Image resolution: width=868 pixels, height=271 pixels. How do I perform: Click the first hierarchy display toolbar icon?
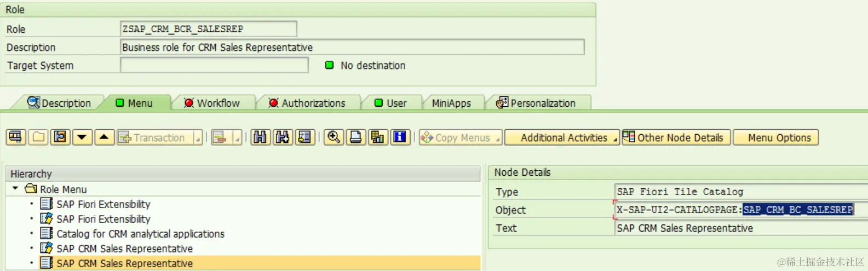[16, 137]
